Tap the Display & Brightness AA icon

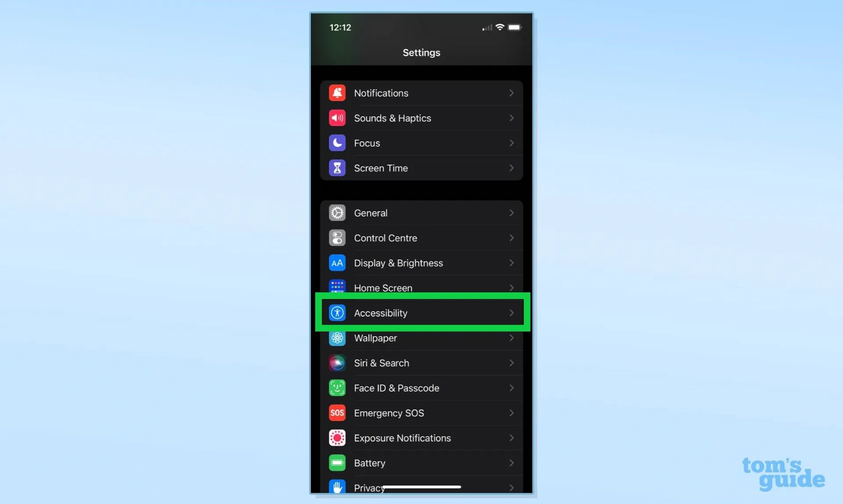click(x=337, y=263)
